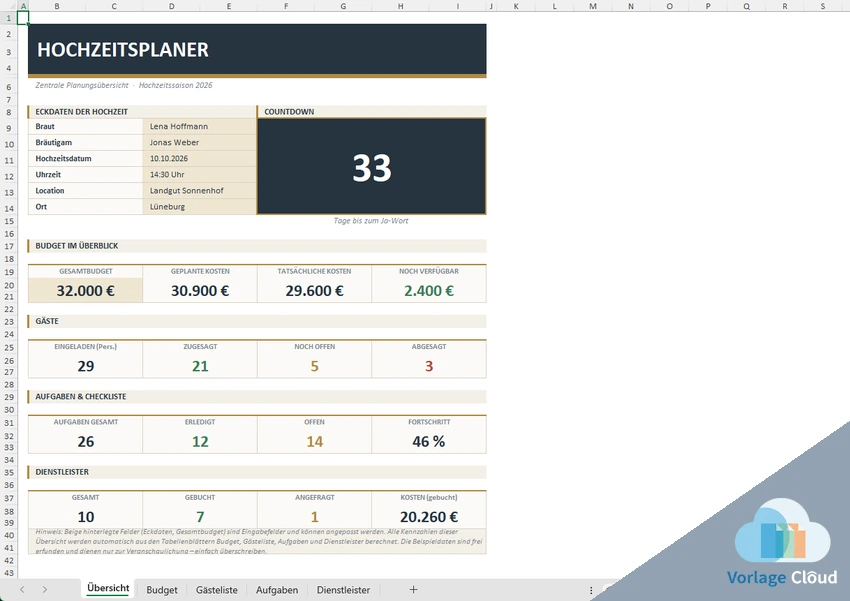850x601 pixels.
Task: Open the Gästeliste sheet tab
Action: (216, 590)
